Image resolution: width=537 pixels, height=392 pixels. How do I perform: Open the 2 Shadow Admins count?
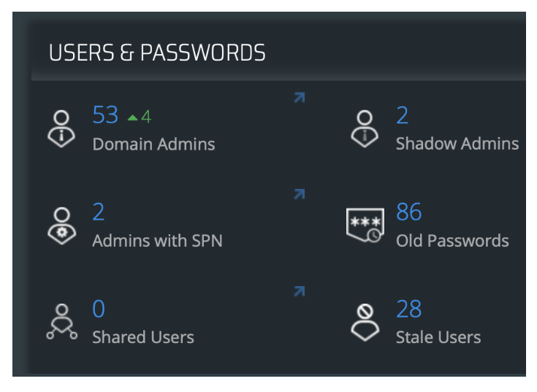coord(403,115)
